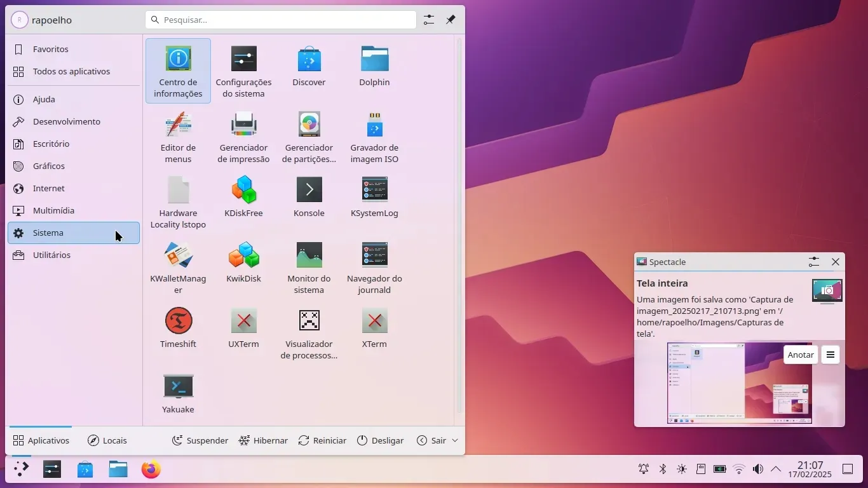The width and height of the screenshot is (868, 488).
Task: Pin the application menu open
Action: (451, 20)
